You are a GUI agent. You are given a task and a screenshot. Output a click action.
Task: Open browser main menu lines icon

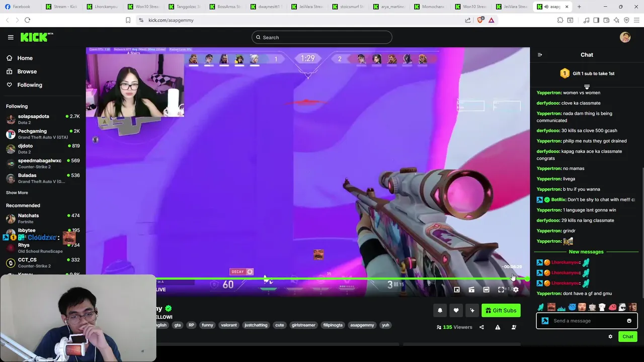tap(636, 20)
